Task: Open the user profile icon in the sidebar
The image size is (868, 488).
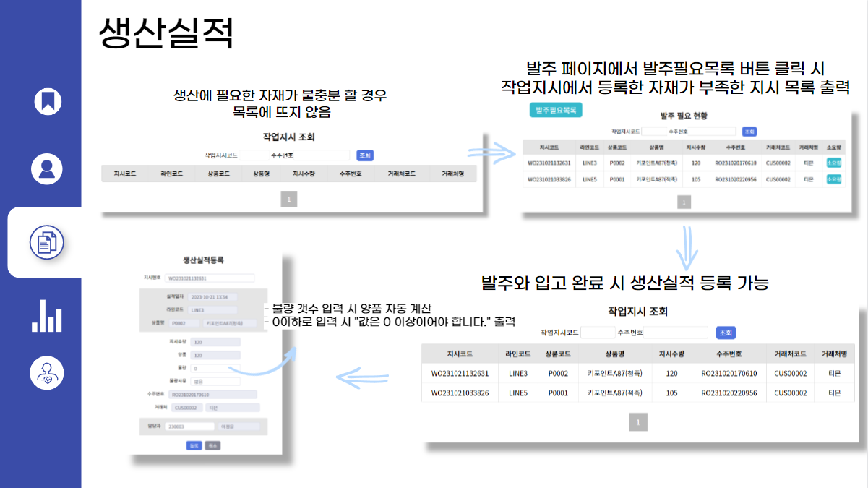Action: 46,168
